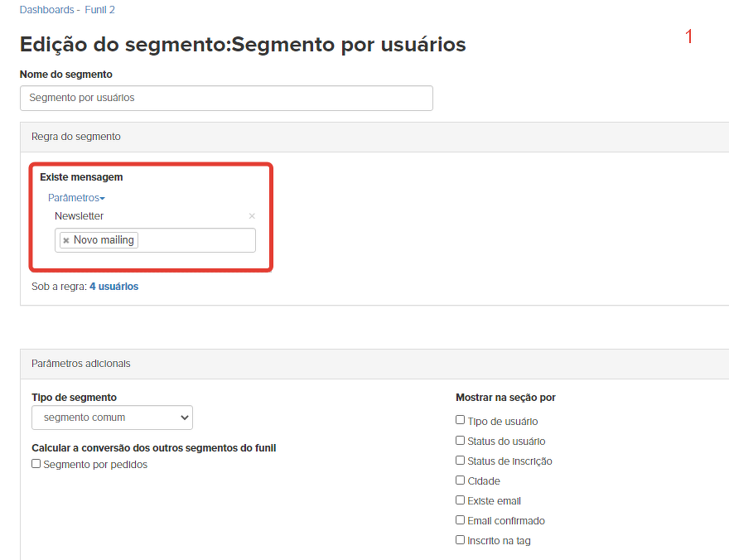The height and width of the screenshot is (560, 729).
Task: Check the Email confirmado box
Action: 461,520
